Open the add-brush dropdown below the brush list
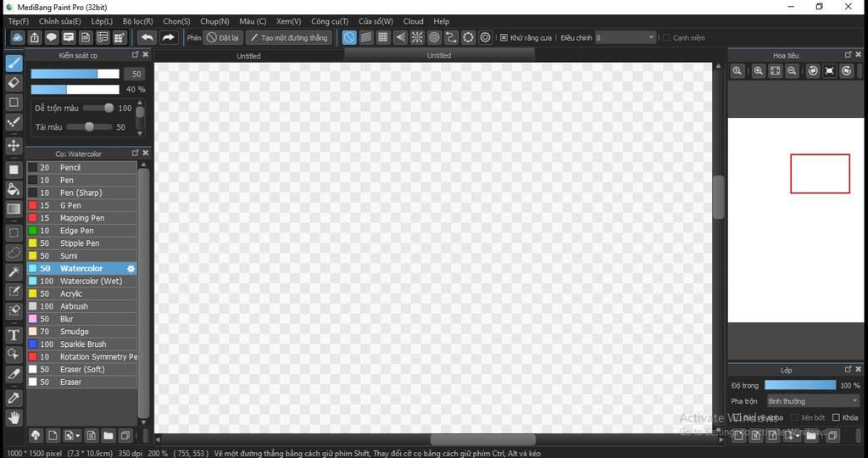868x458 pixels. (x=72, y=436)
